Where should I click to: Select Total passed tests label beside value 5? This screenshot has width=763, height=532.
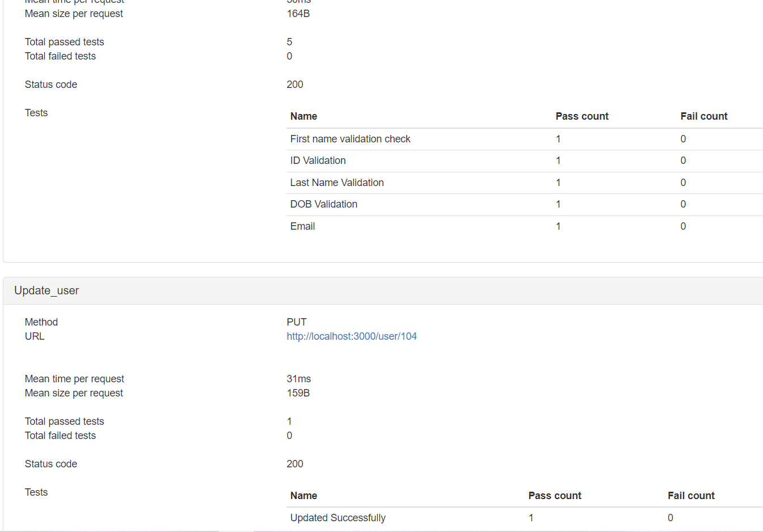tap(64, 42)
